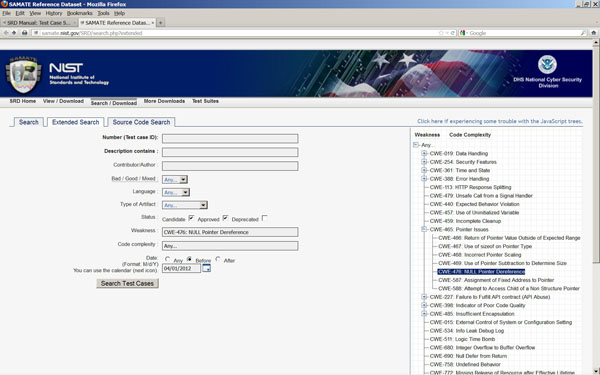Click the Contributor/Author field

[x=230, y=166]
